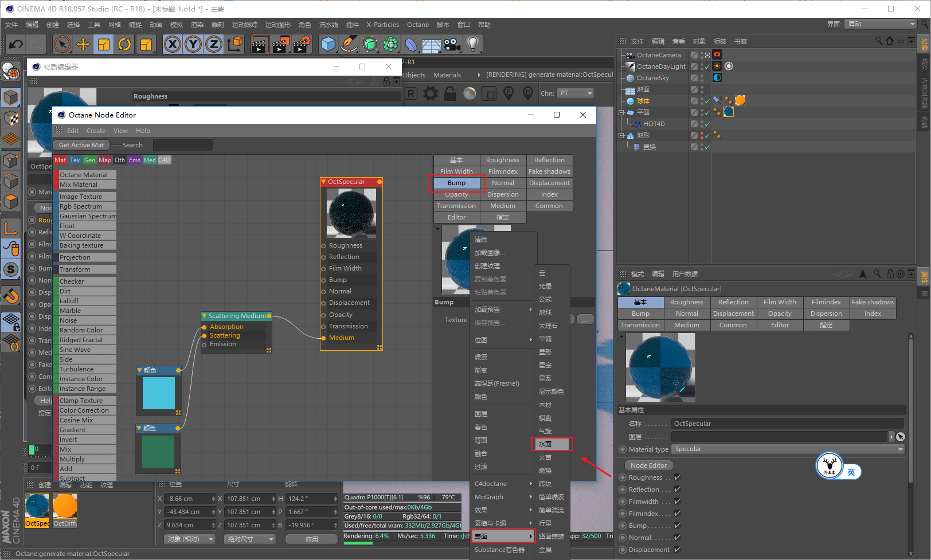
Task: Collapse Scattering Medium node triangle
Action: (x=204, y=316)
